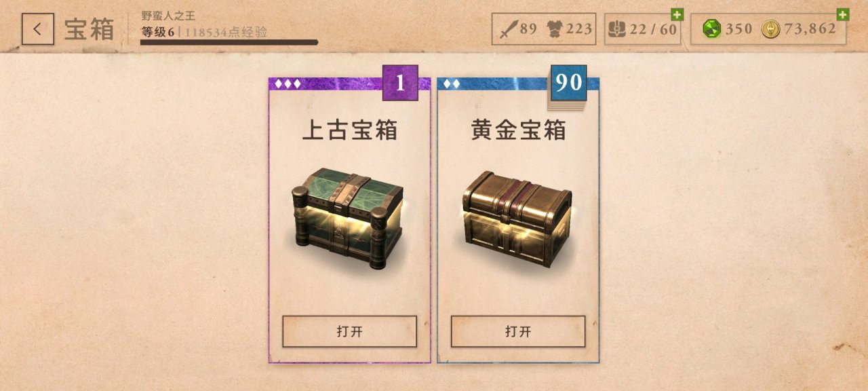Tap the 宝箱 page title

(x=90, y=29)
